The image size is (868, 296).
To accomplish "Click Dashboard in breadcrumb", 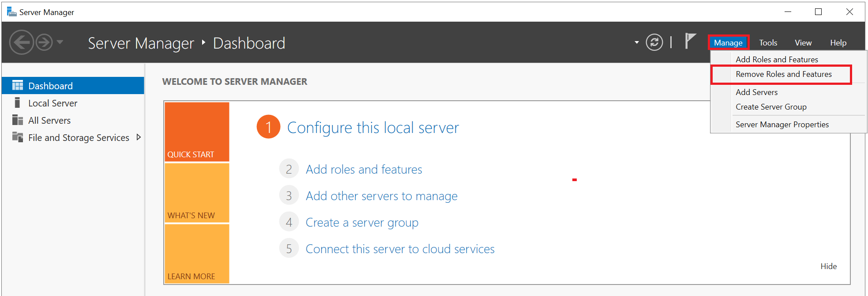I will coord(249,43).
